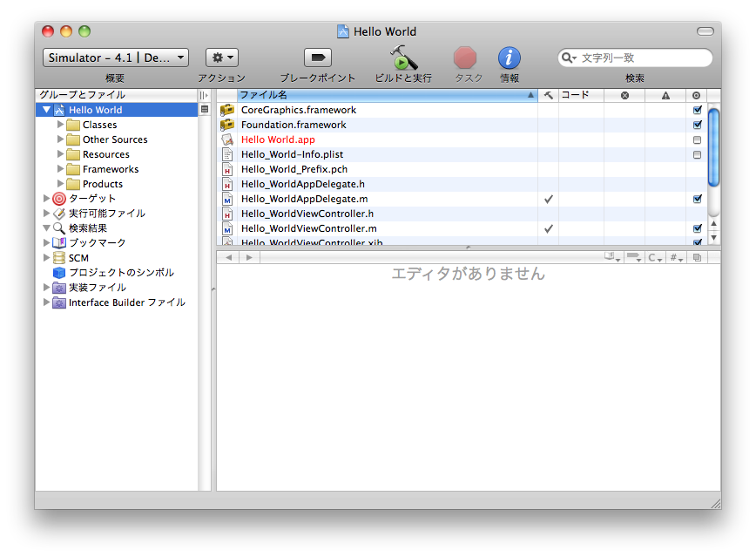Click the コード column header
The image size is (756, 557).
tap(580, 95)
